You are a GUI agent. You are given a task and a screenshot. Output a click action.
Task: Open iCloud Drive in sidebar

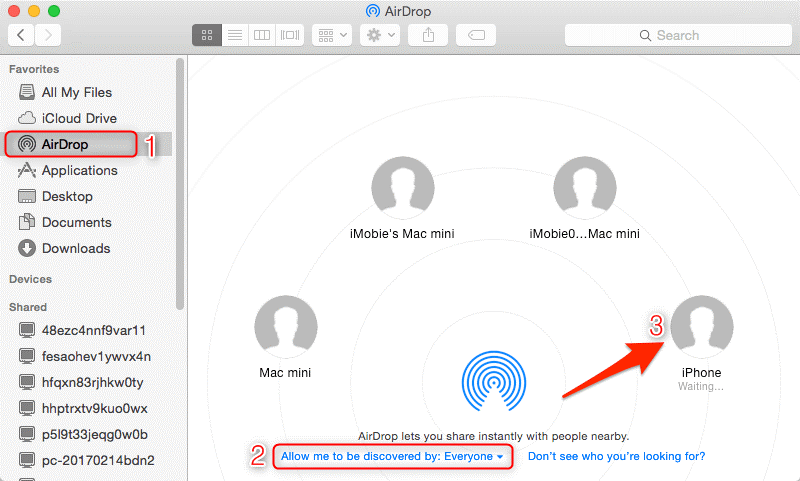coord(67,118)
